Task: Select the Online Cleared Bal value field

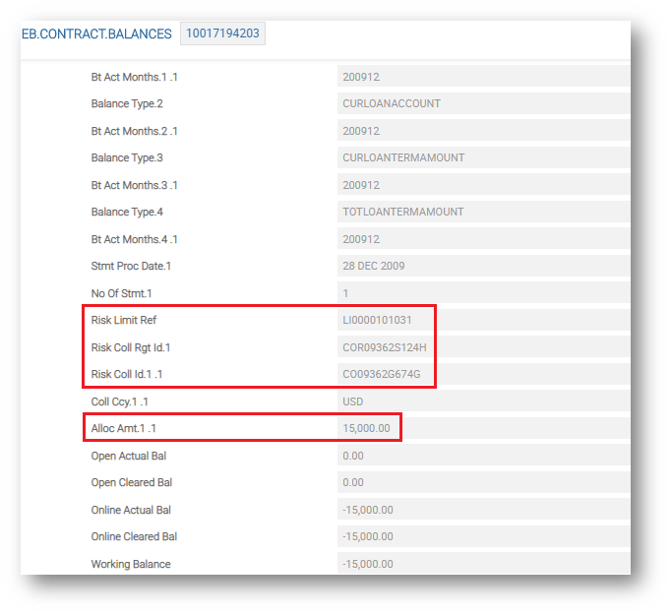Action: [x=482, y=536]
